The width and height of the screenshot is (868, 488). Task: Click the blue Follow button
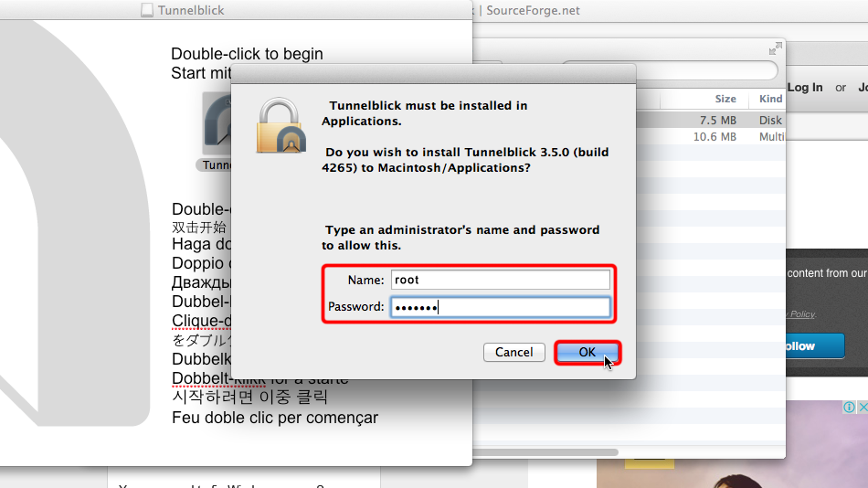(x=815, y=345)
